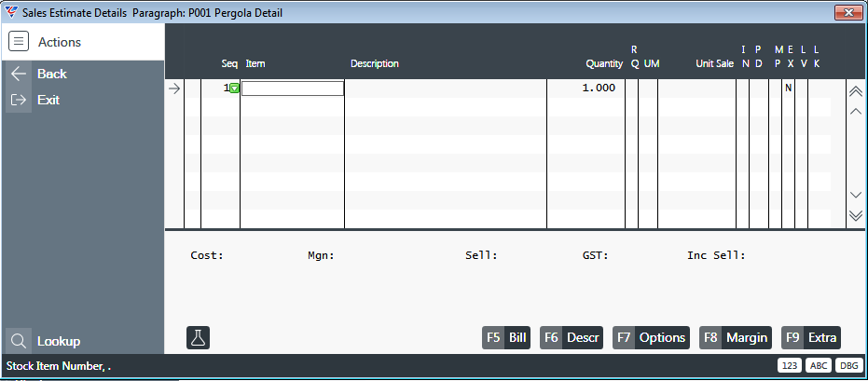Click the Quantity cell showing 1.000
868x381 pixels.
586,88
